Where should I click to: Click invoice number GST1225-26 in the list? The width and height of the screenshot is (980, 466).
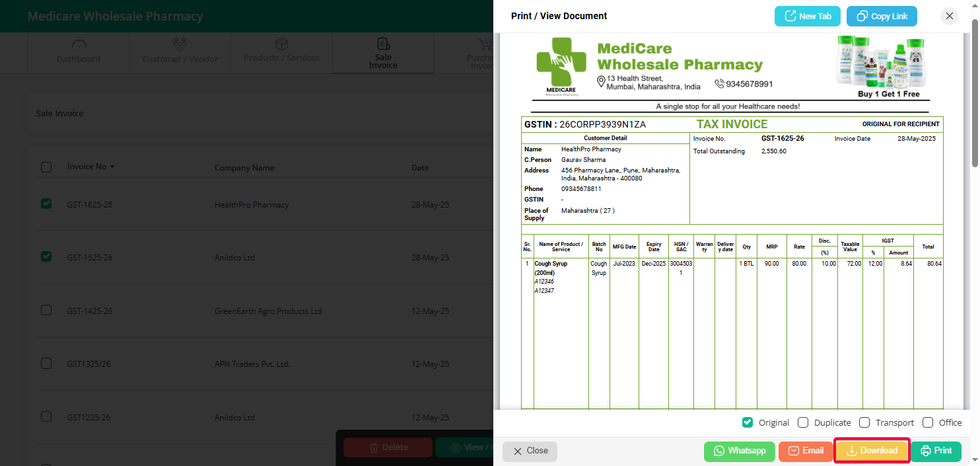pos(88,418)
